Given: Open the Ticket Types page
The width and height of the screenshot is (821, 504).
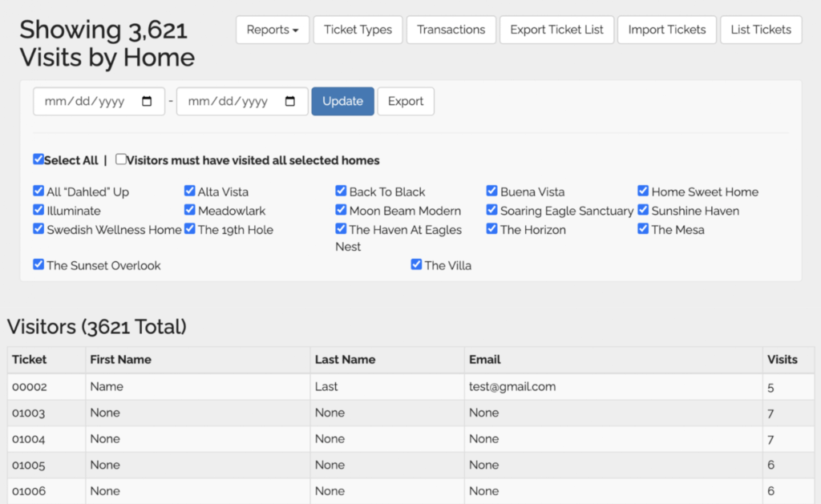Looking at the screenshot, I should point(358,30).
